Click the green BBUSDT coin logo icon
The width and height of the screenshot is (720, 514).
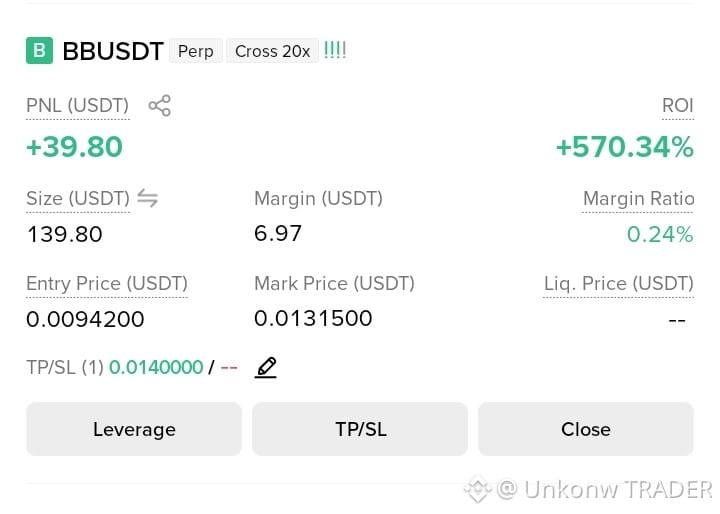point(39,51)
